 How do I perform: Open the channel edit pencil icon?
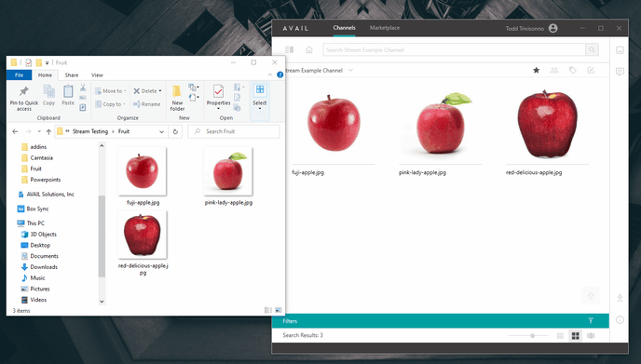tap(591, 70)
